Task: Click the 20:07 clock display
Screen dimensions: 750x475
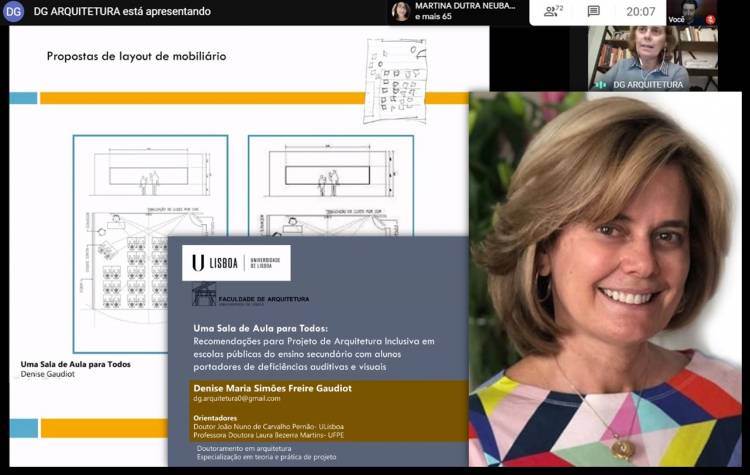Action: tap(640, 11)
